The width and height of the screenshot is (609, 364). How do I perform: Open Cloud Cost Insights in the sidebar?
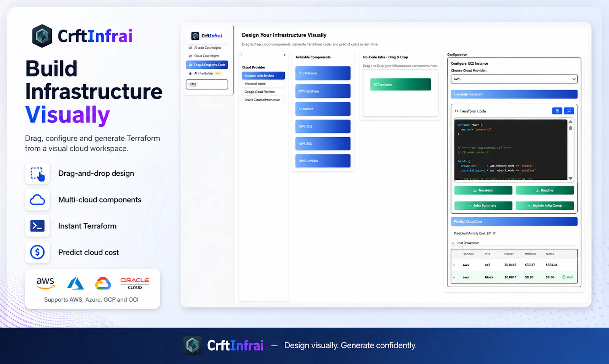click(204, 56)
